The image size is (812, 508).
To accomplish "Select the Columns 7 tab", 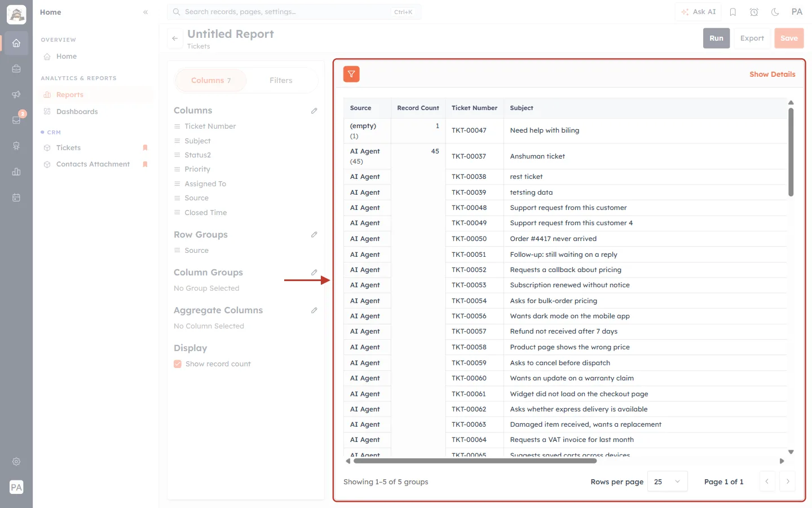I will click(x=211, y=81).
